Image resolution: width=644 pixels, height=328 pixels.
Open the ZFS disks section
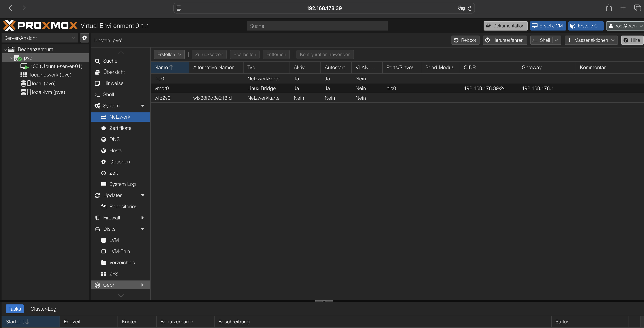[113, 274]
